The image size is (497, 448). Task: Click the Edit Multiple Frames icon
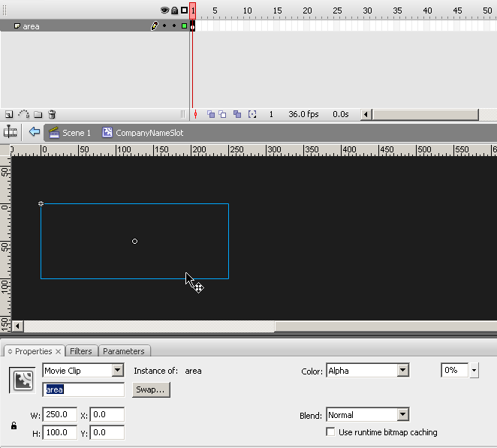click(x=237, y=115)
